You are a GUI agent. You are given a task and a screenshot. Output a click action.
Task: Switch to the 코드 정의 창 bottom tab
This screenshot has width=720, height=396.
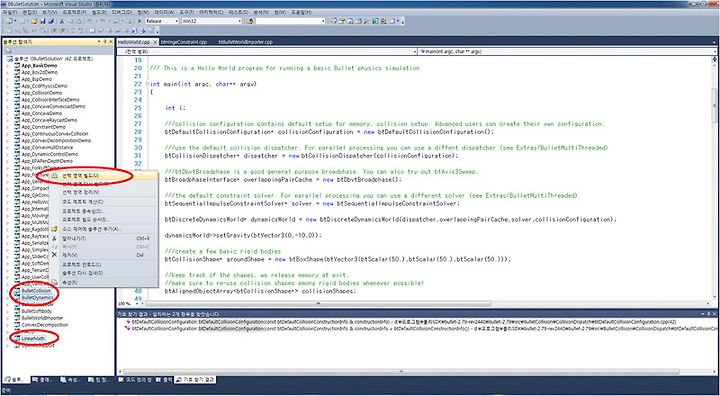[135, 380]
